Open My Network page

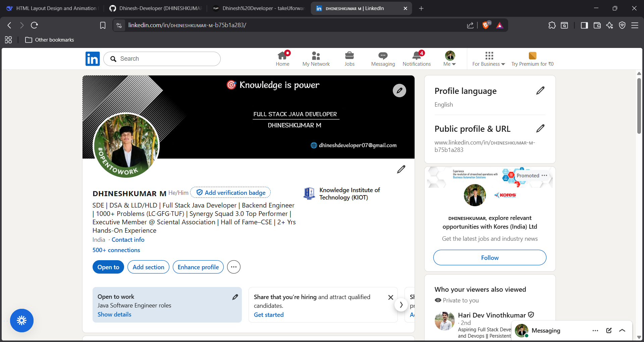[x=316, y=58]
